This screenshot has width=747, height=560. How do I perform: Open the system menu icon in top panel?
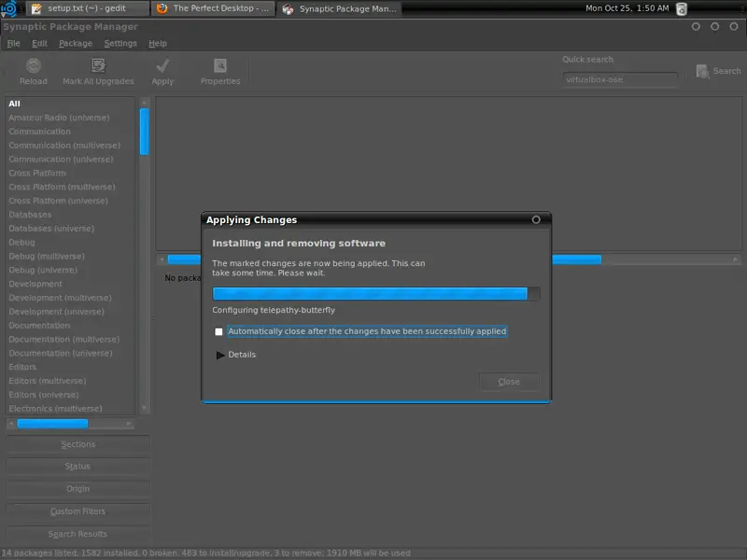tap(8, 8)
